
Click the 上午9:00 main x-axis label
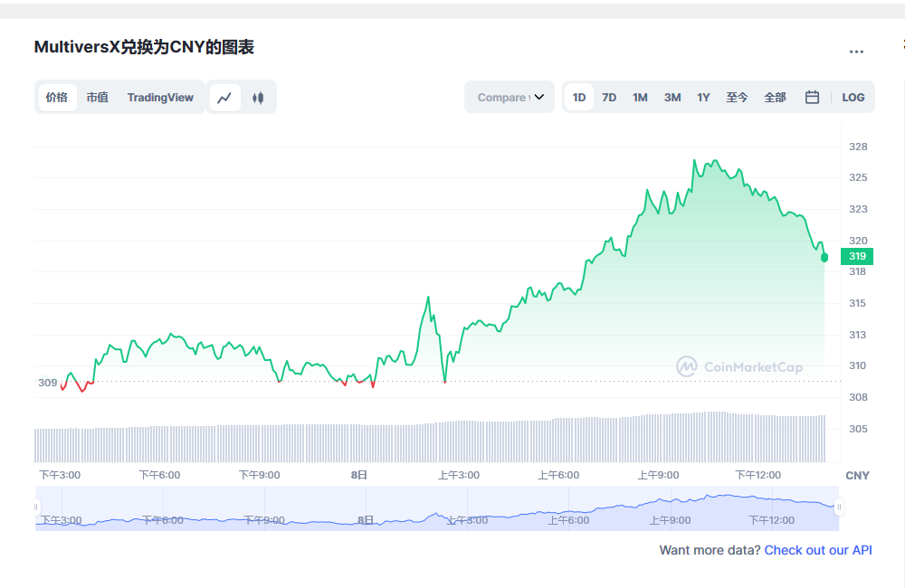(658, 475)
